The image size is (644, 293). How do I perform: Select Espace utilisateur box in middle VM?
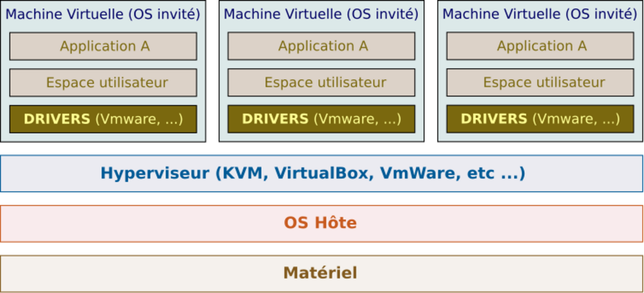pos(321,83)
